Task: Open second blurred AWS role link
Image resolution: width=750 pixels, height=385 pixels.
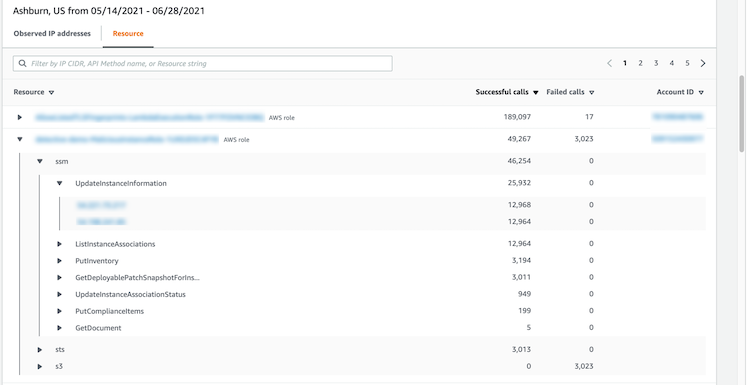Action: [x=127, y=139]
